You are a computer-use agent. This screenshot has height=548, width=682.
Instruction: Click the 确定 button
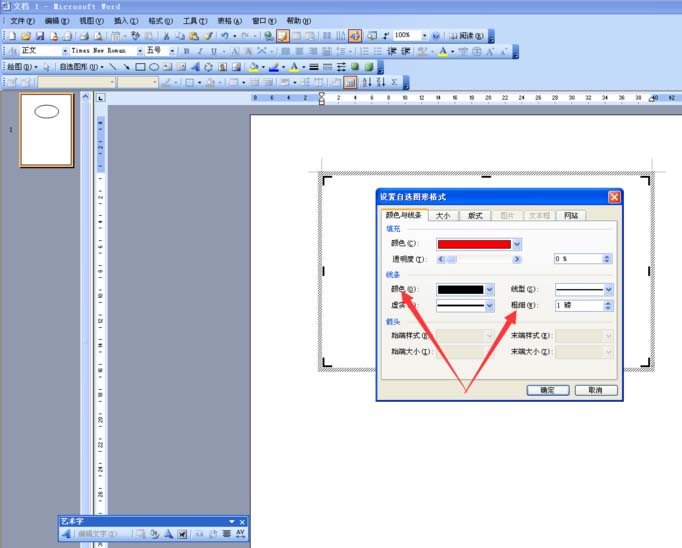pos(548,390)
